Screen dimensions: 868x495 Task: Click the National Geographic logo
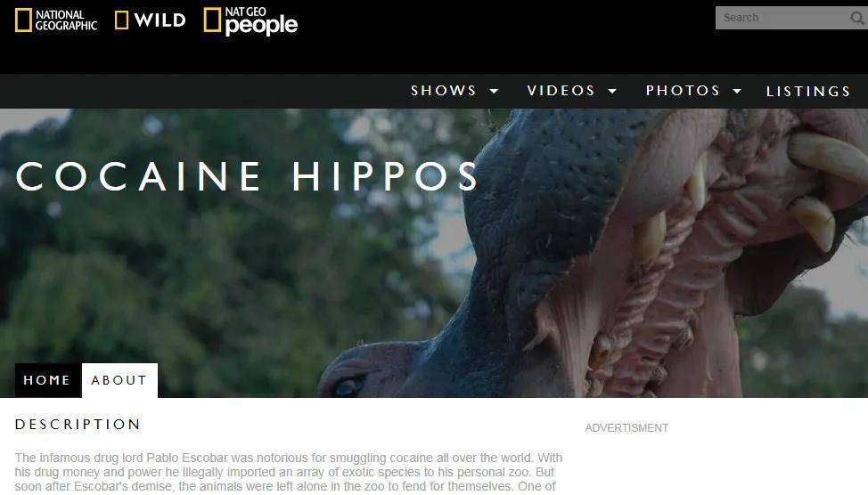click(x=56, y=20)
